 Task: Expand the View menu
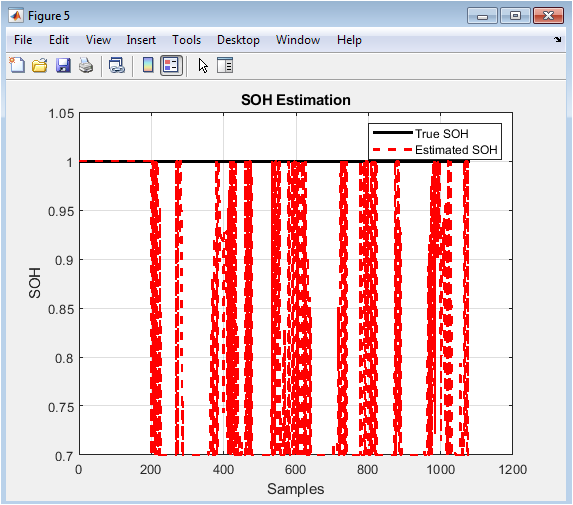(x=98, y=40)
